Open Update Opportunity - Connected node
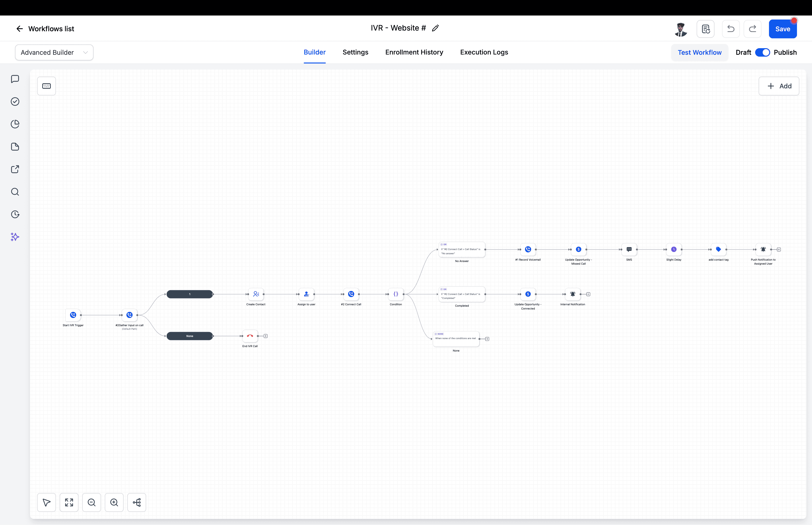Screen dimensions: 812x525 tap(528, 294)
